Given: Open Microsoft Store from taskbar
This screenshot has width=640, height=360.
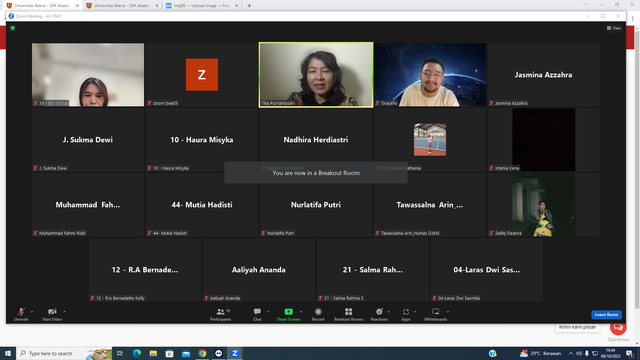Looking at the screenshot, I should coord(169,353).
